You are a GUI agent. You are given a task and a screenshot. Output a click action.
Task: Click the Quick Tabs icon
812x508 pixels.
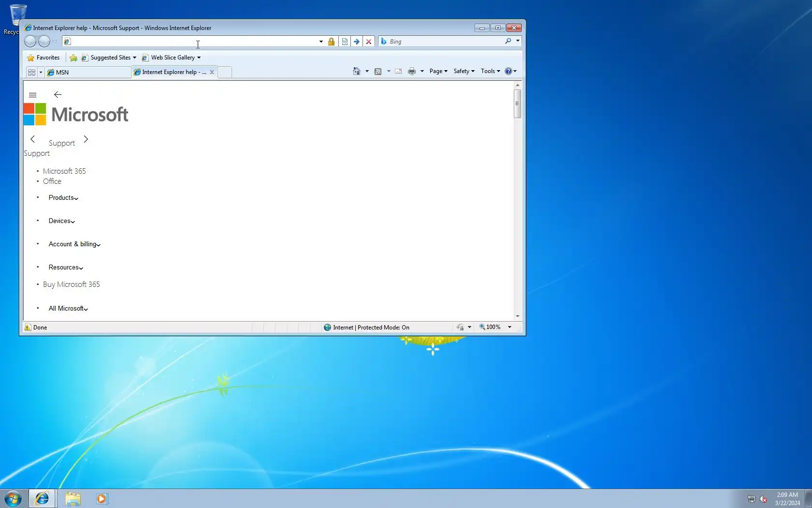[x=32, y=72]
